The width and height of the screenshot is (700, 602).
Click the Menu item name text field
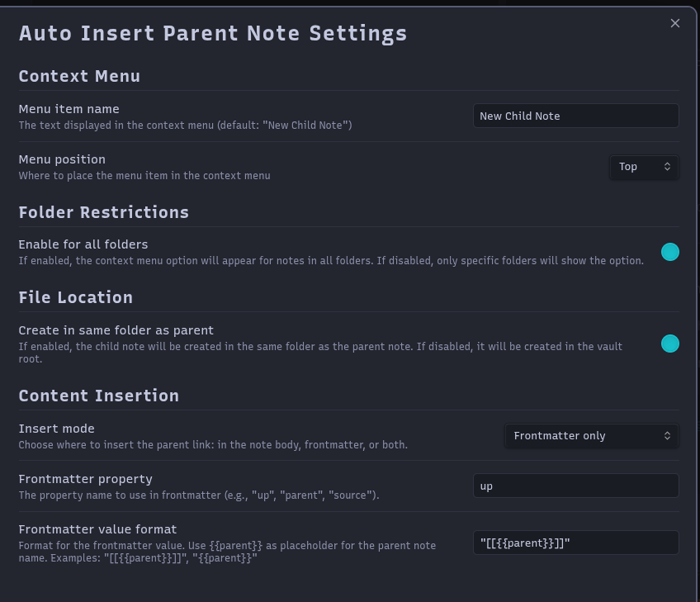(575, 116)
